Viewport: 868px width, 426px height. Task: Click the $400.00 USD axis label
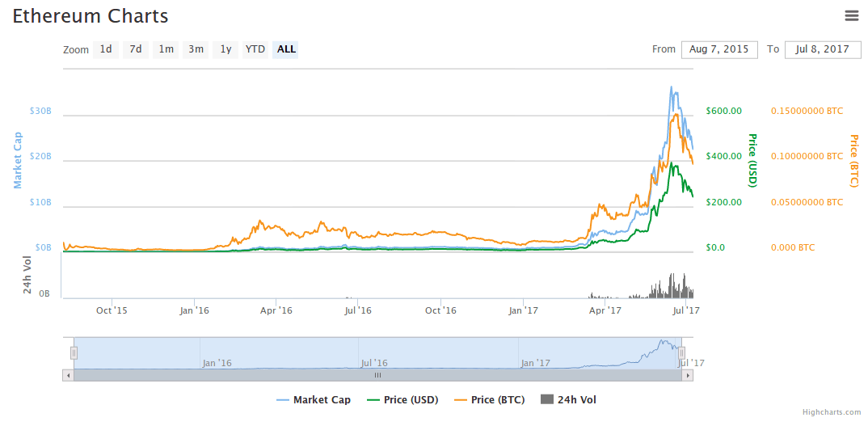tap(723, 156)
